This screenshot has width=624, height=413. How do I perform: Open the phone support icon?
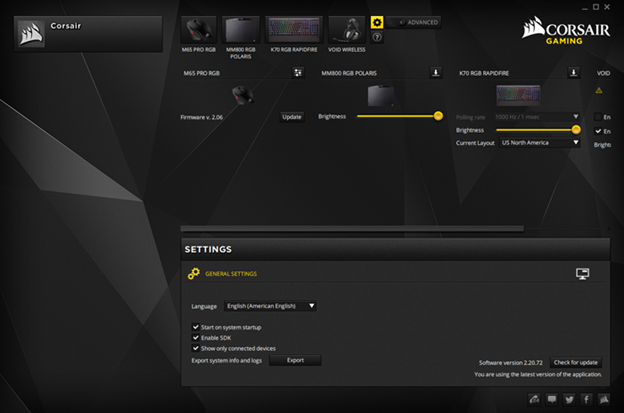tap(534, 399)
